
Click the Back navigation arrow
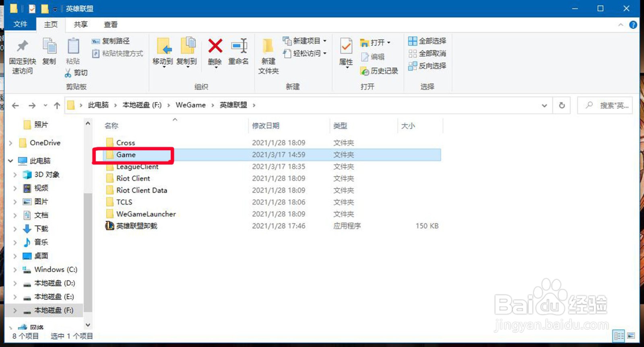(x=15, y=105)
